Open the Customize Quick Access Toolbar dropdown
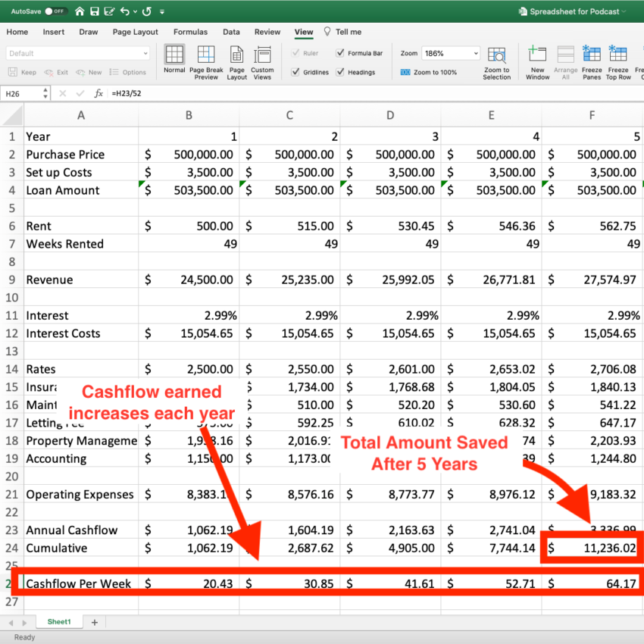Image resolution: width=644 pixels, height=644 pixels. click(162, 11)
